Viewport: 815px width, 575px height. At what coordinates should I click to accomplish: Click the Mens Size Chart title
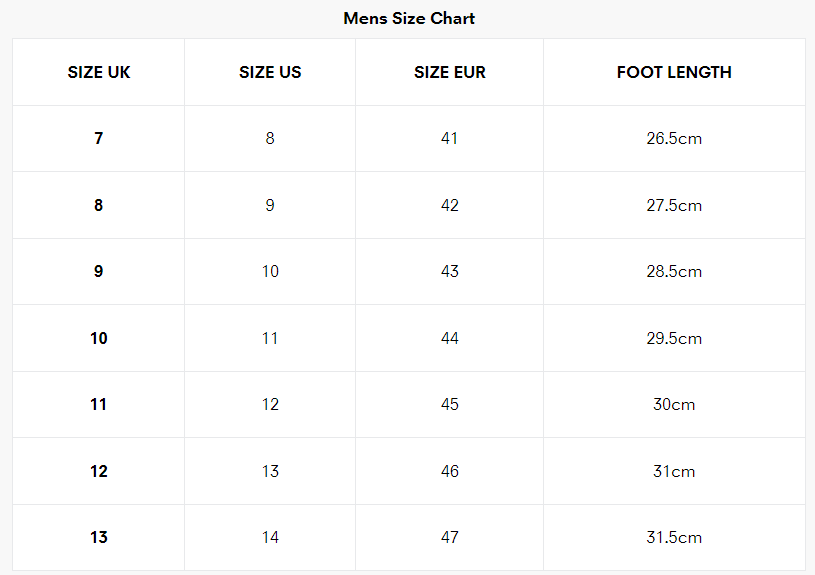click(x=409, y=18)
